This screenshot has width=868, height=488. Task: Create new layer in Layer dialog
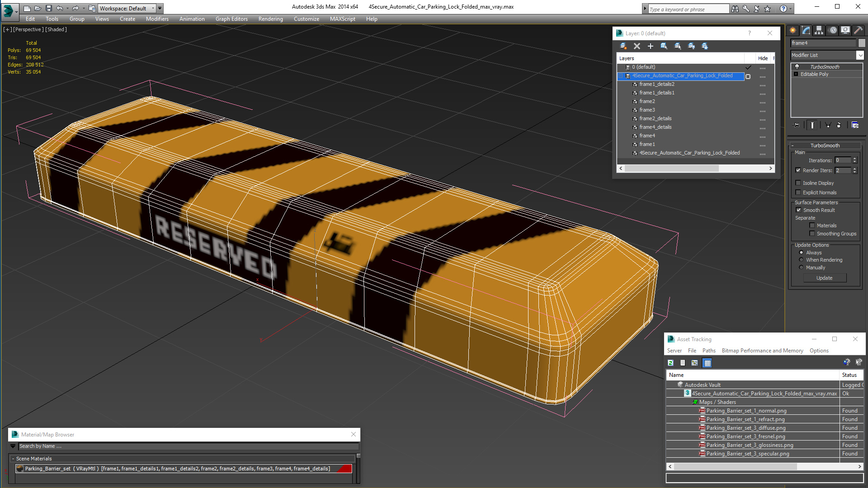623,46
